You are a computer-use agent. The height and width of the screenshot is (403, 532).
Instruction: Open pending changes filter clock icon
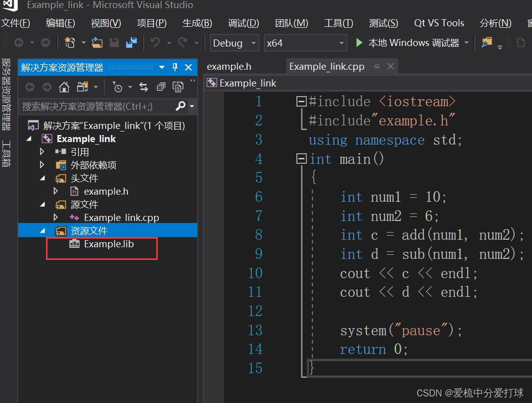coord(117,87)
